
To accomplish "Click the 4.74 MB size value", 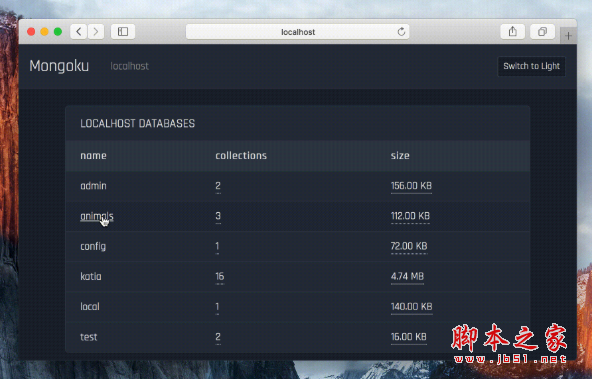I will 407,276.
